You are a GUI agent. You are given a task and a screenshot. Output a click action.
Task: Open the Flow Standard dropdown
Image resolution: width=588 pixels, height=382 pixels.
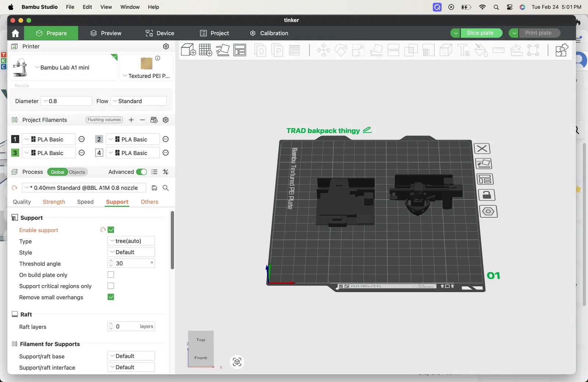139,101
